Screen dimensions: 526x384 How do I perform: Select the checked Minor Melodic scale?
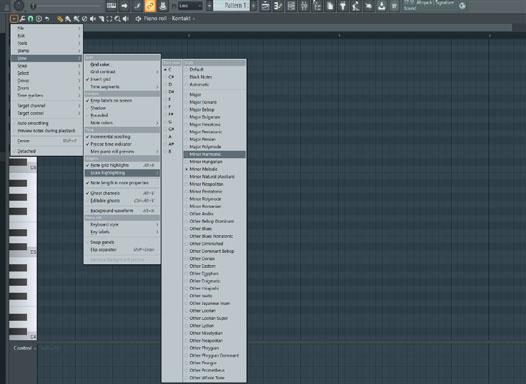(215, 169)
